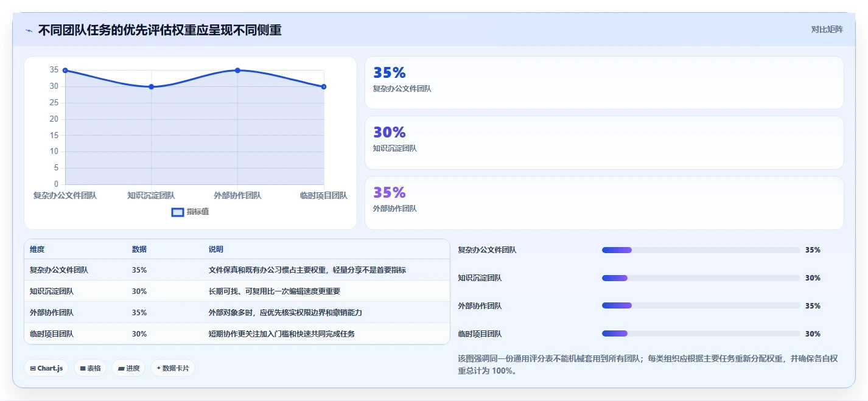Click the Chart.js tag chip
The width and height of the screenshot is (868, 401).
coord(46,368)
